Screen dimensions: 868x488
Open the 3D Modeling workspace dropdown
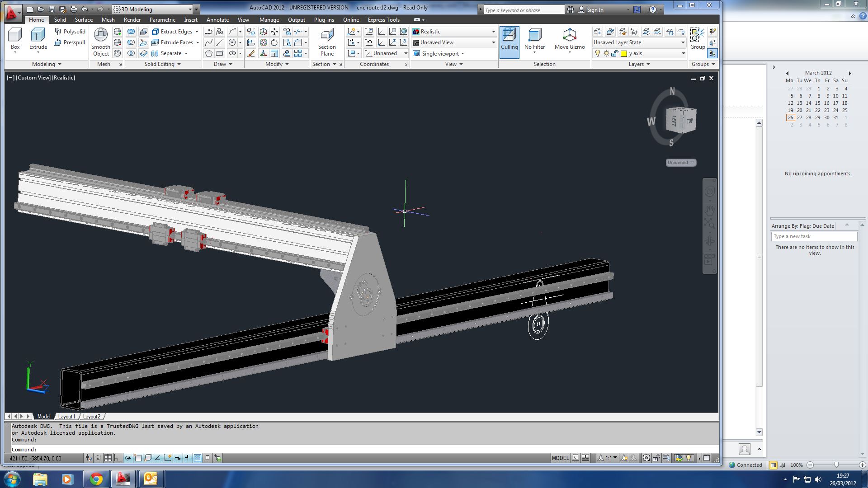tap(190, 9)
